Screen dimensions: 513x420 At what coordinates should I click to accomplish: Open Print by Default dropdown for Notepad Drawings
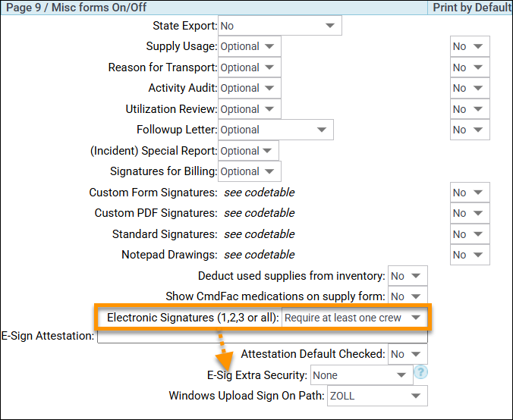click(469, 255)
